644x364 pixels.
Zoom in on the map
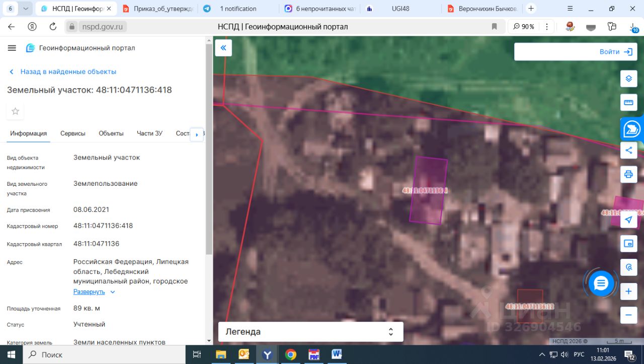[628, 291]
